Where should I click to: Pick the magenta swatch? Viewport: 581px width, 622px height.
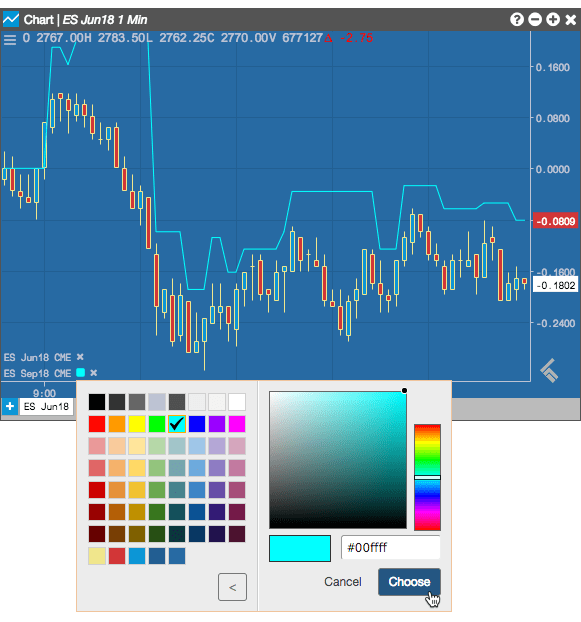coord(237,424)
